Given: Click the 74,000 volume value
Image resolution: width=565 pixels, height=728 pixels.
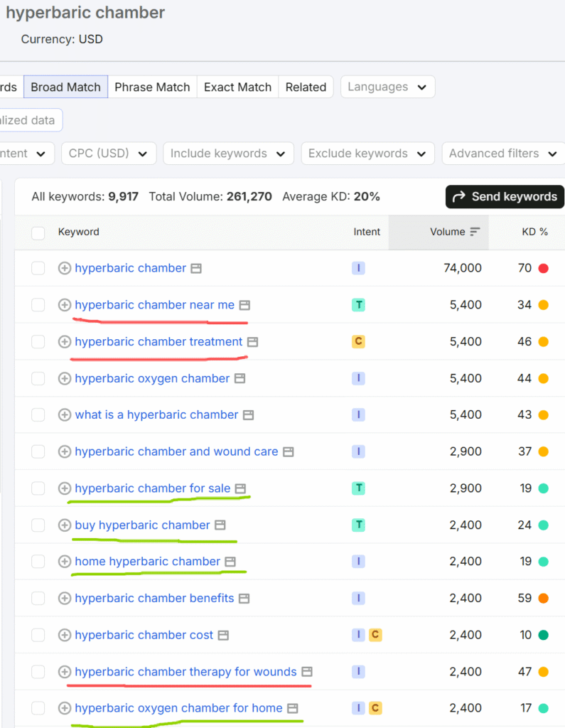Looking at the screenshot, I should 463,268.
